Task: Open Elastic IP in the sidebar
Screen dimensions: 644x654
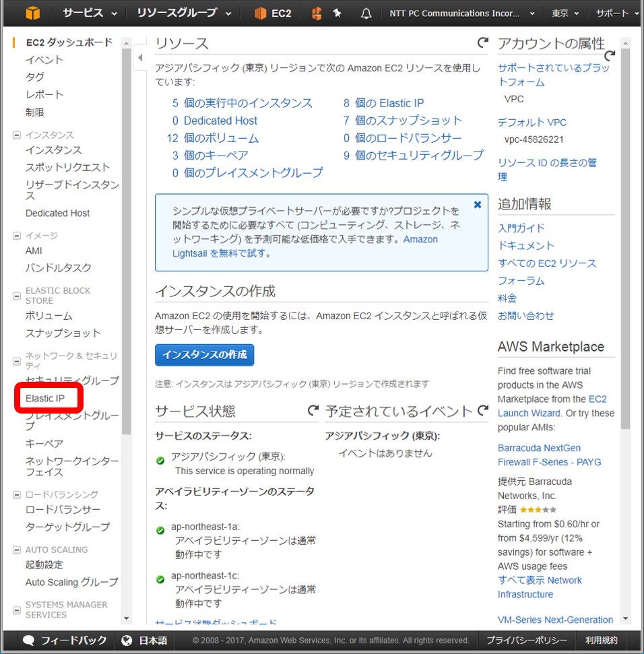Action: tap(45, 398)
